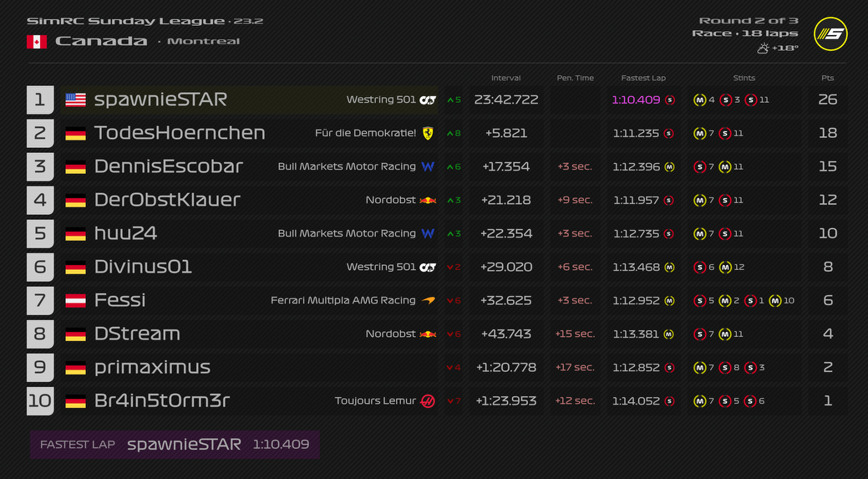
Task: Select the Pen. Time column header
Action: (575, 78)
